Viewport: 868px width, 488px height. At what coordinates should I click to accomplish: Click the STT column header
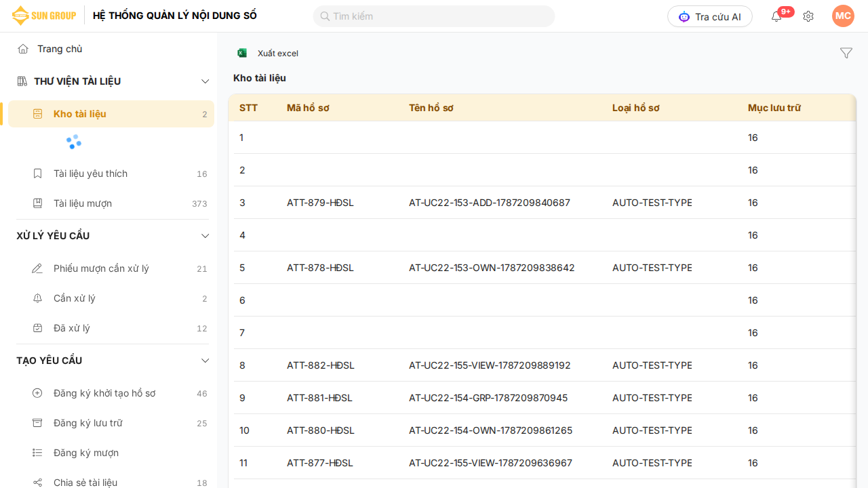click(x=249, y=108)
